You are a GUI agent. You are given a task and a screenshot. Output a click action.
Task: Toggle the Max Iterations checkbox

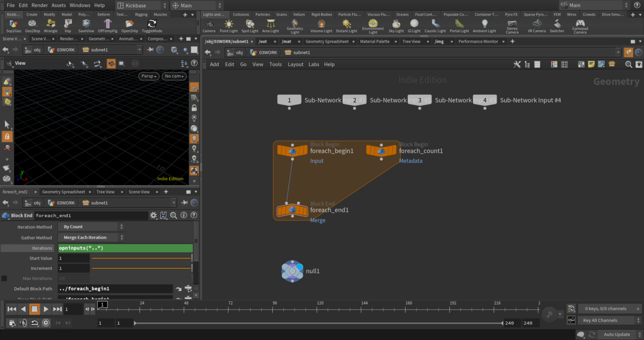4,278
